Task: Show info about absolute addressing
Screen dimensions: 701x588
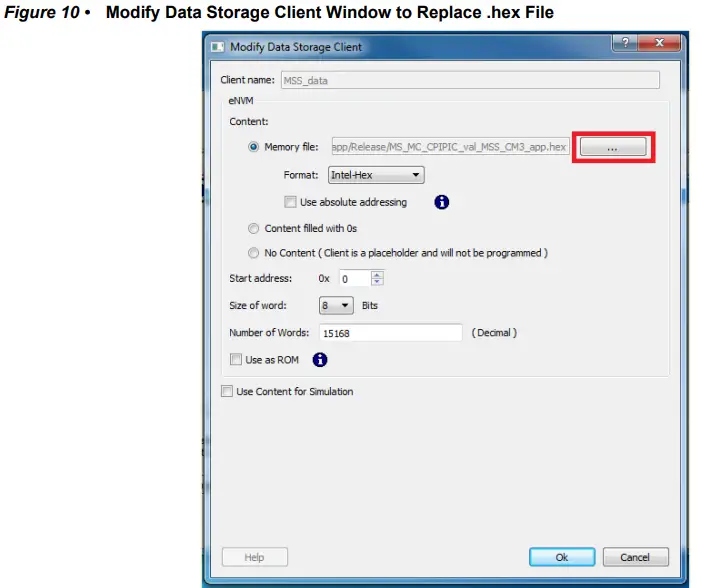Action: pos(442,202)
